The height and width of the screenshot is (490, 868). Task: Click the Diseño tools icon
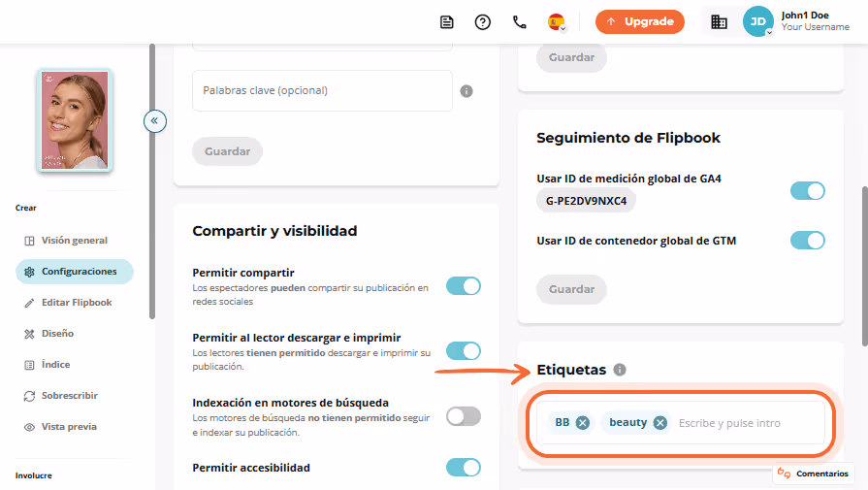coord(29,334)
